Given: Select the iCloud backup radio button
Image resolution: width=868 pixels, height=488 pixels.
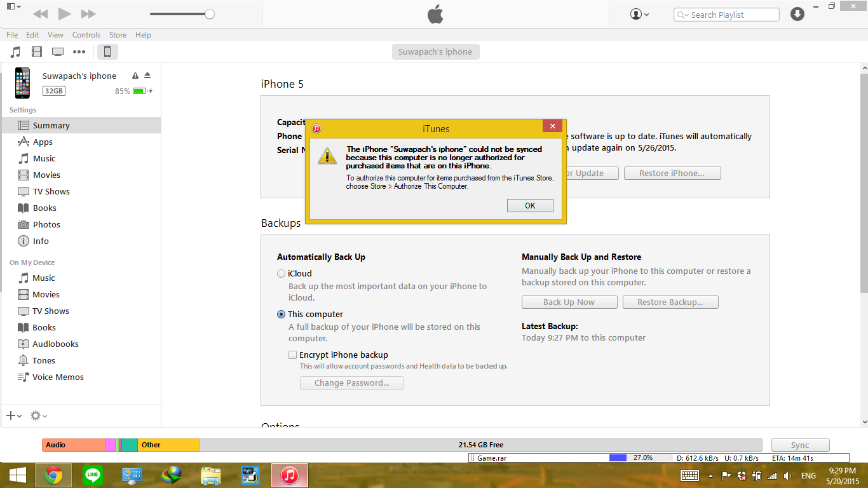Looking at the screenshot, I should point(281,273).
